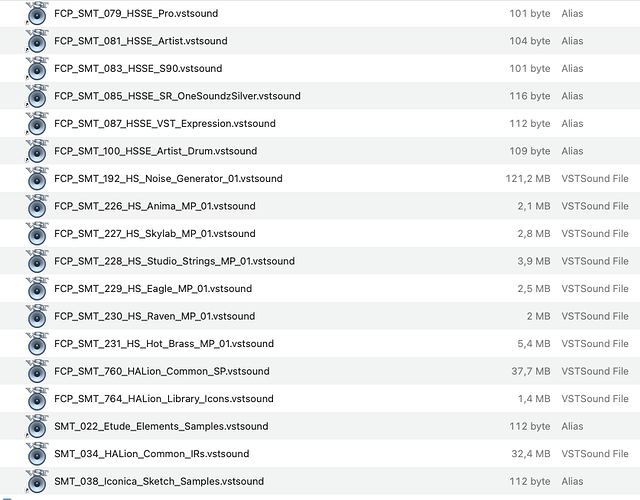Click the icon beside SMT_038_Iconica_Sketch_Samples
The height and width of the screenshot is (500, 640).
pos(36,482)
